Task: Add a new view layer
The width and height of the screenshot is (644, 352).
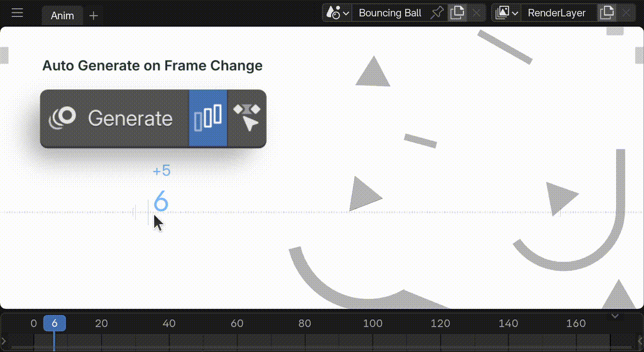Action: pyautogui.click(x=606, y=13)
